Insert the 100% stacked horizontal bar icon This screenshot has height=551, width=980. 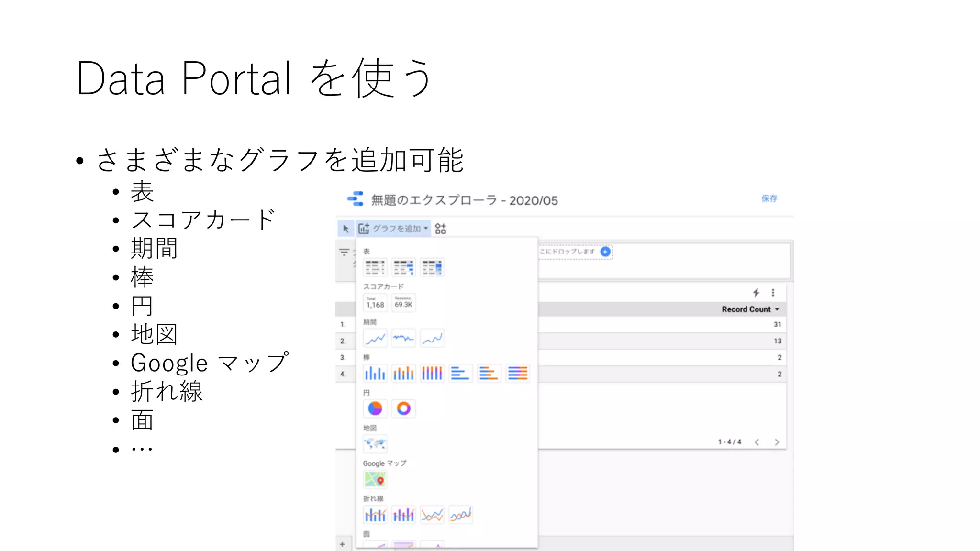pyautogui.click(x=518, y=373)
